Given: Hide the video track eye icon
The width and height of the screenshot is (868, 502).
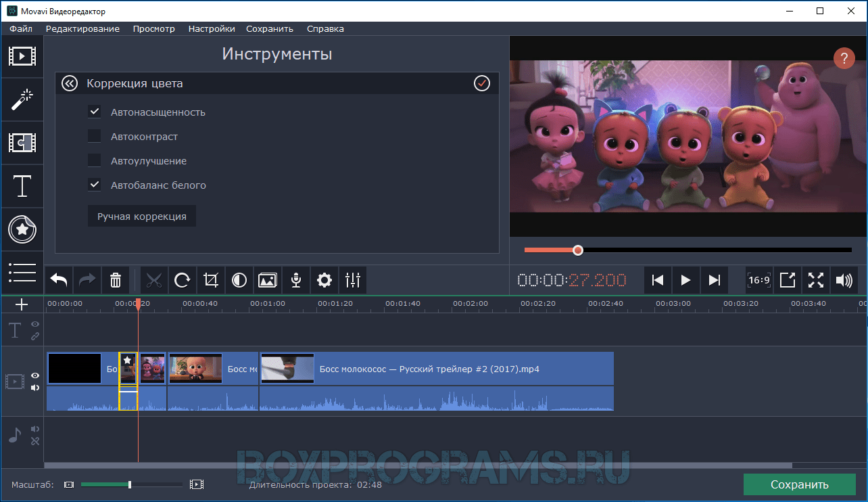Looking at the screenshot, I should [x=35, y=375].
